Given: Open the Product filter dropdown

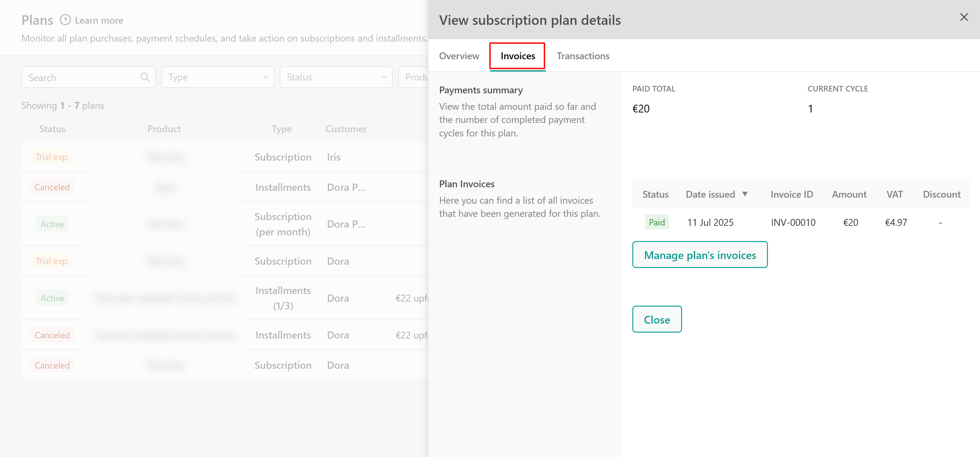Looking at the screenshot, I should [415, 77].
